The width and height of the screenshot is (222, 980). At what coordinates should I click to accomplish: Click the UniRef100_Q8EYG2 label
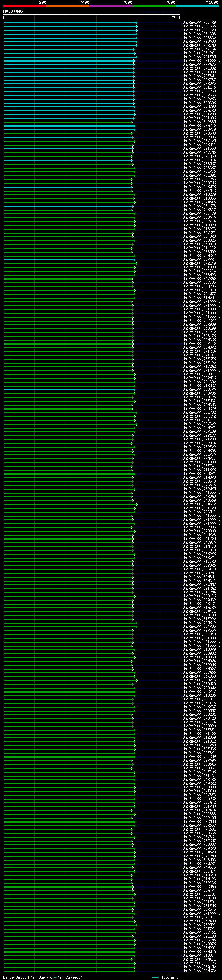(x=199, y=412)
